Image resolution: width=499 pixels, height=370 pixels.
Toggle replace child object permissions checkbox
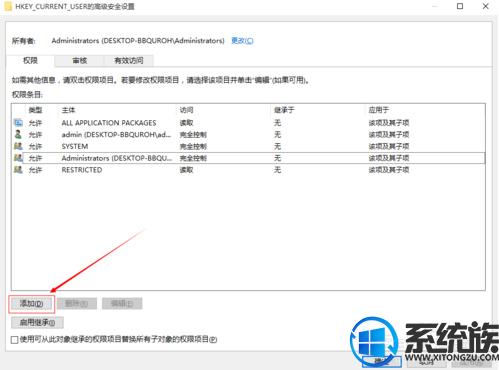14,340
